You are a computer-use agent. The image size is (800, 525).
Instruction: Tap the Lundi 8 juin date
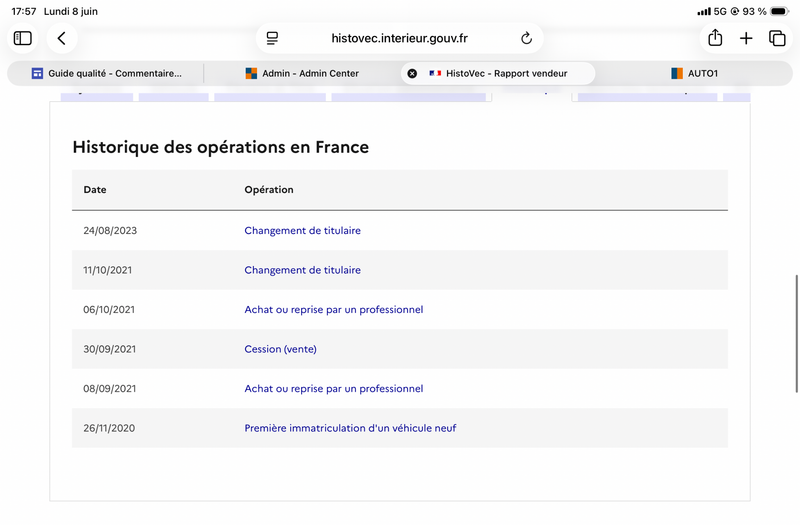tap(70, 11)
